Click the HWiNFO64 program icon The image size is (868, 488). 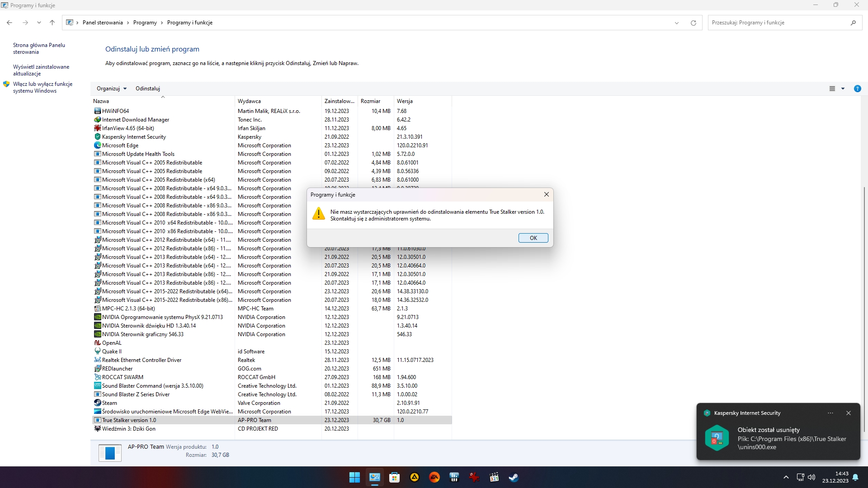[97, 111]
